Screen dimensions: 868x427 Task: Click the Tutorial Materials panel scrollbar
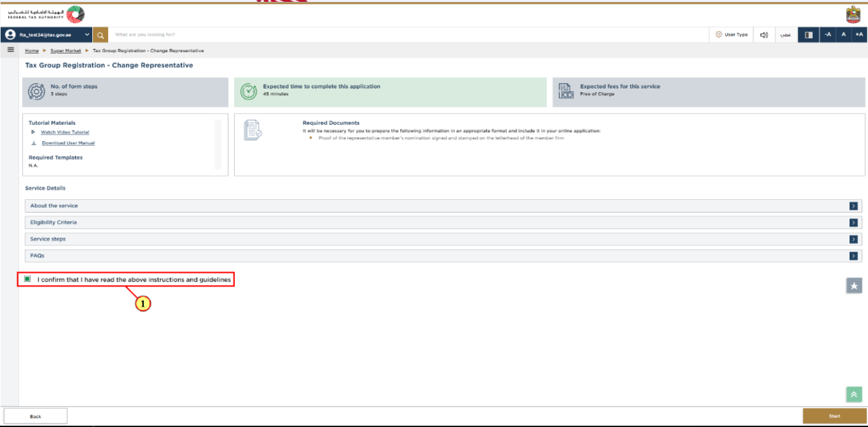click(217, 144)
